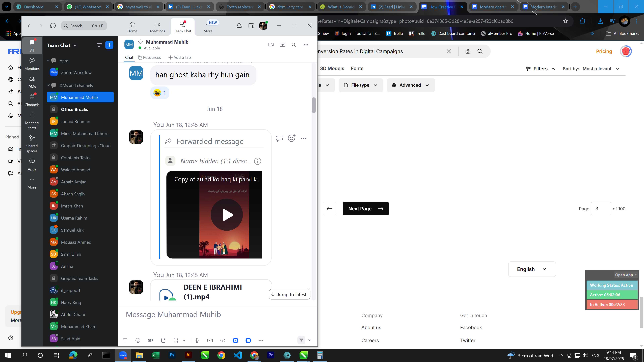This screenshot has height=362, width=644.
Task: Open Zoom calendar icon in top bar
Action: coord(251,25)
